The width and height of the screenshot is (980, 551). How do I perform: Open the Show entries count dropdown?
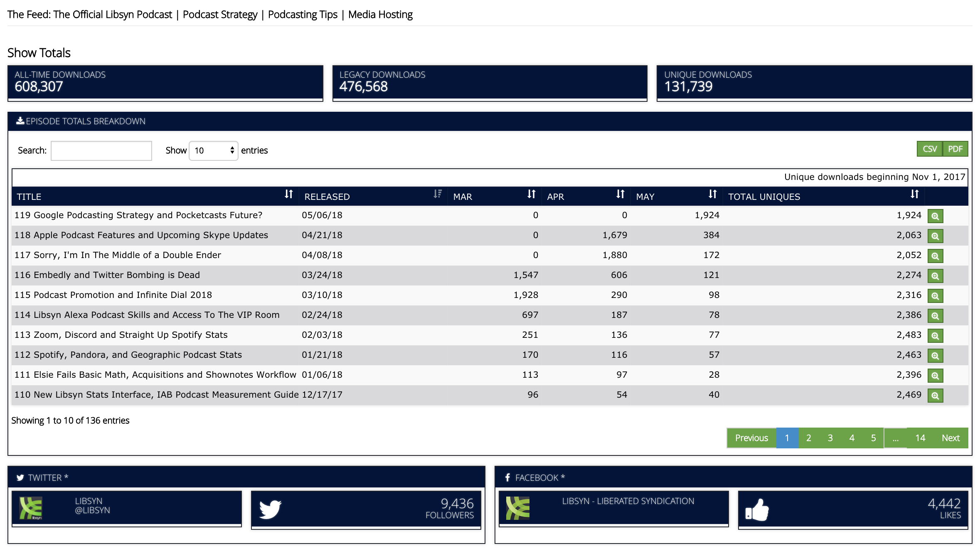tap(214, 150)
